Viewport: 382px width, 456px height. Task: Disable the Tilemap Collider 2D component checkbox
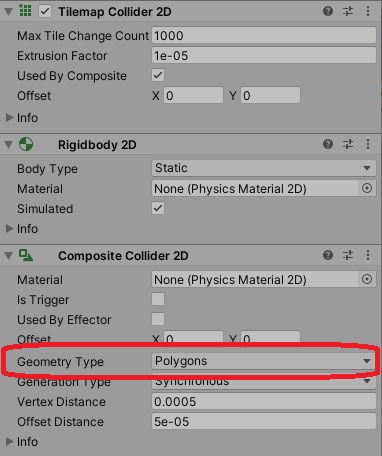(x=45, y=11)
